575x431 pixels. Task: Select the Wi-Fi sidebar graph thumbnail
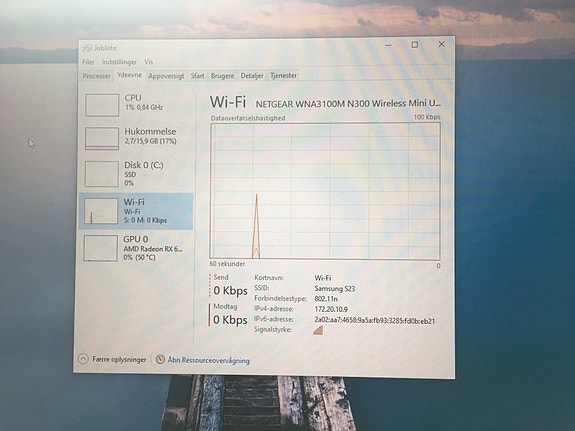(x=101, y=211)
